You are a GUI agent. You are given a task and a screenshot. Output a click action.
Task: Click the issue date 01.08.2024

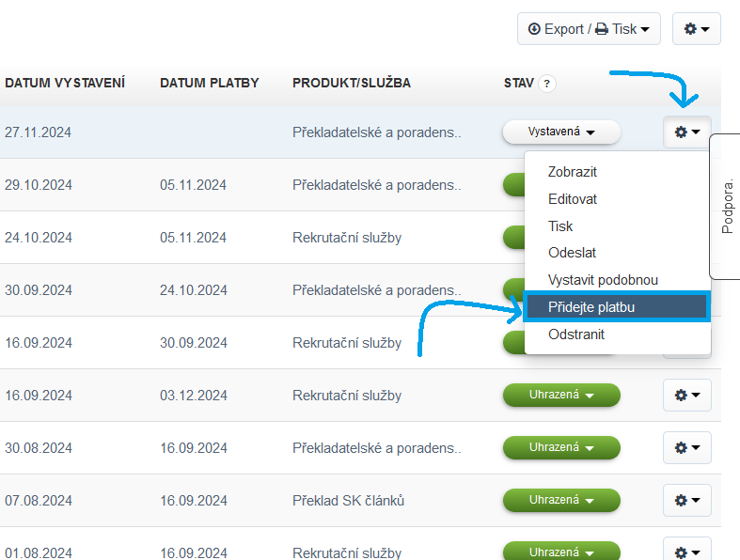[x=39, y=552]
